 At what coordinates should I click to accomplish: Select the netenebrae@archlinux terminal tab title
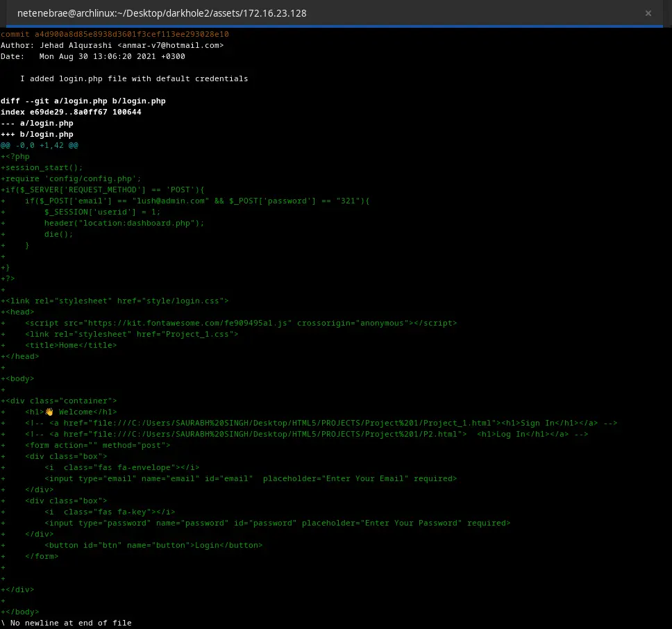coord(162,13)
